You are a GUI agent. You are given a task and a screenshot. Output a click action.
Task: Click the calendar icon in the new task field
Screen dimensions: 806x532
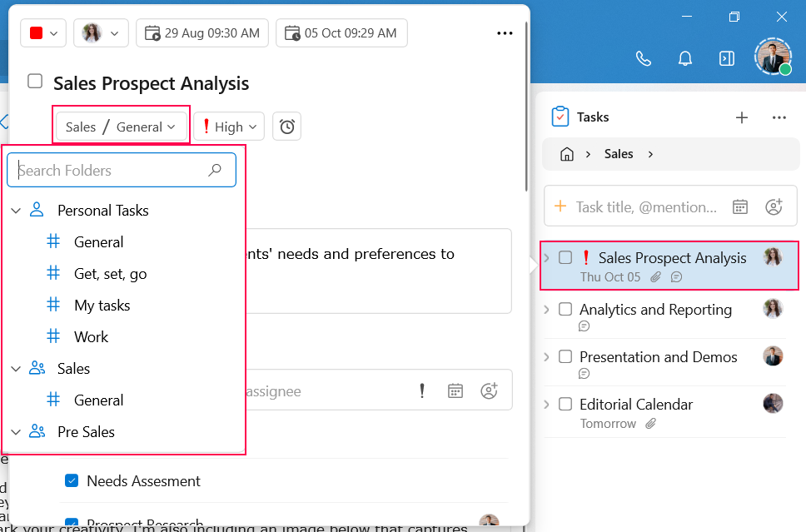(x=739, y=207)
